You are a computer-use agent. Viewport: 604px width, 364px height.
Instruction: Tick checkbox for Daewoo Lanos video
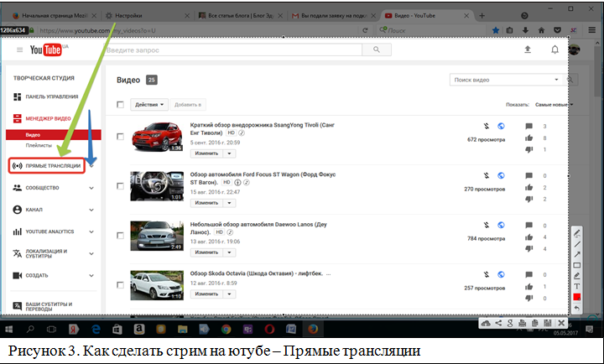click(x=121, y=234)
